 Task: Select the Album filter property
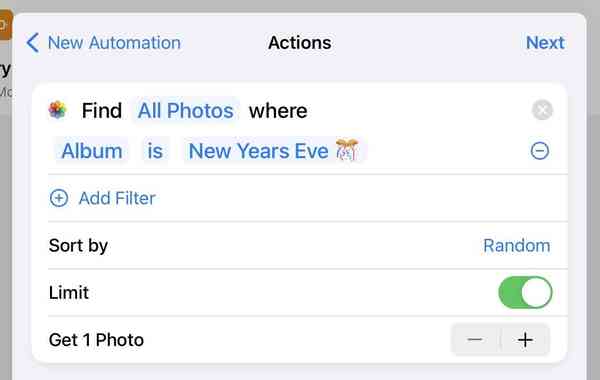coord(92,151)
